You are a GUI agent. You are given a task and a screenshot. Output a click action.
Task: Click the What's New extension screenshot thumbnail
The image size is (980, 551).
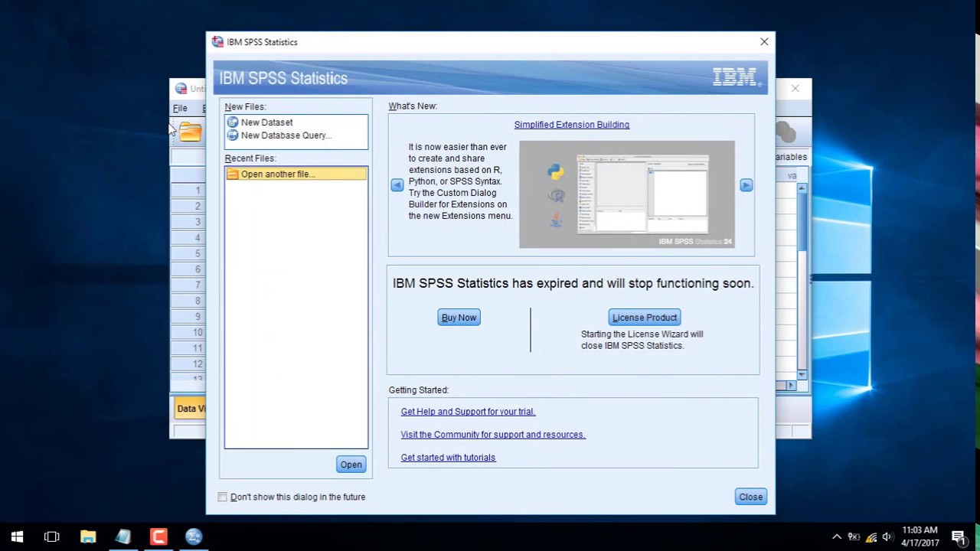(x=627, y=194)
